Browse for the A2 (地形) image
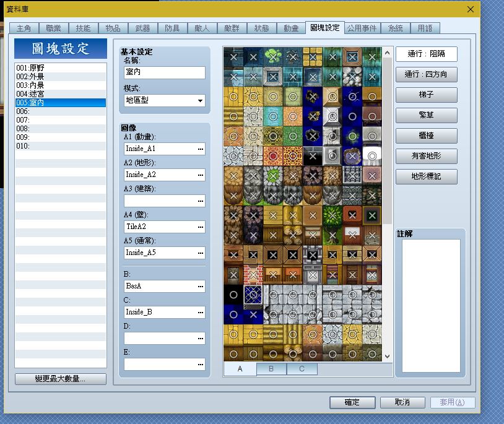The width and height of the screenshot is (504, 424). [x=201, y=175]
